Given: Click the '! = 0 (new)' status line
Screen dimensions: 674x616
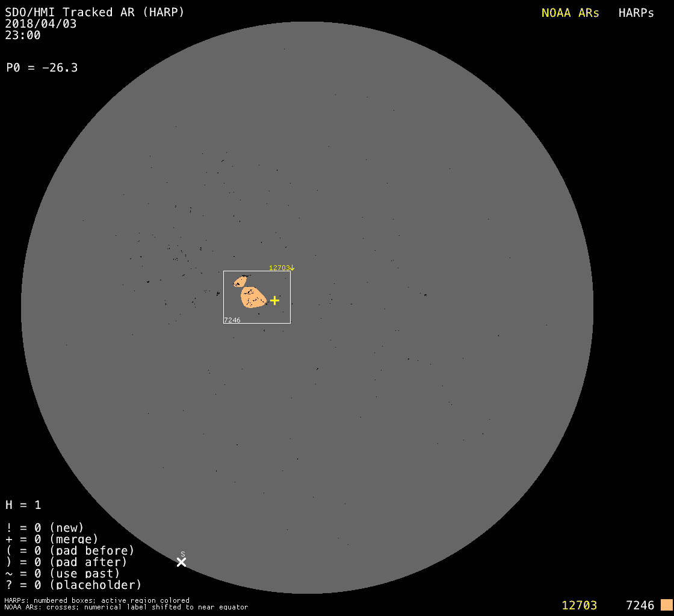Looking at the screenshot, I should (x=45, y=528).
